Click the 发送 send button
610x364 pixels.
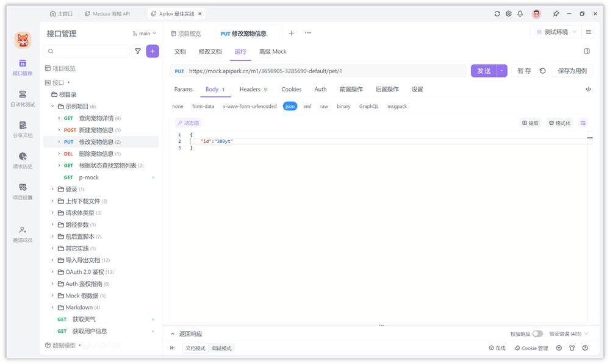click(485, 71)
